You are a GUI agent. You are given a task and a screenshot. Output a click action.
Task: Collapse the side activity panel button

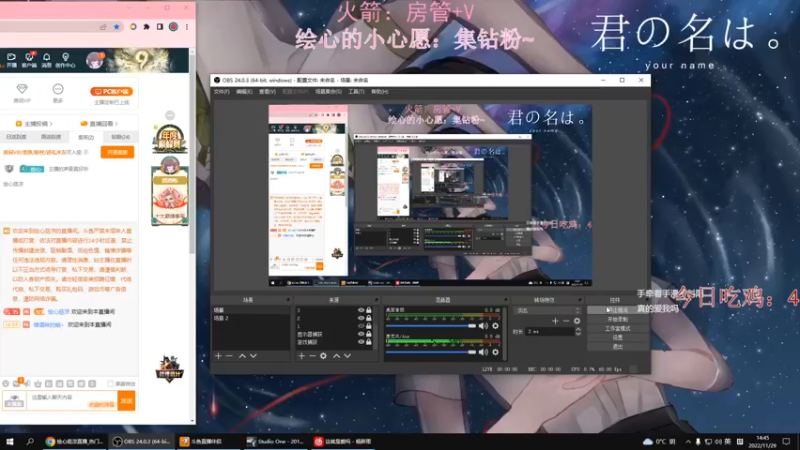click(x=170, y=115)
